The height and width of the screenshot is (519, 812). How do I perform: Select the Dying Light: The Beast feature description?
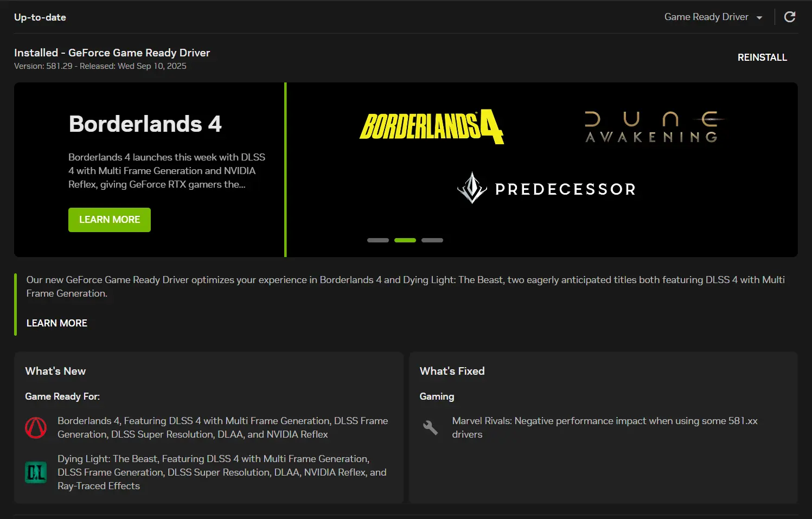[x=222, y=472]
